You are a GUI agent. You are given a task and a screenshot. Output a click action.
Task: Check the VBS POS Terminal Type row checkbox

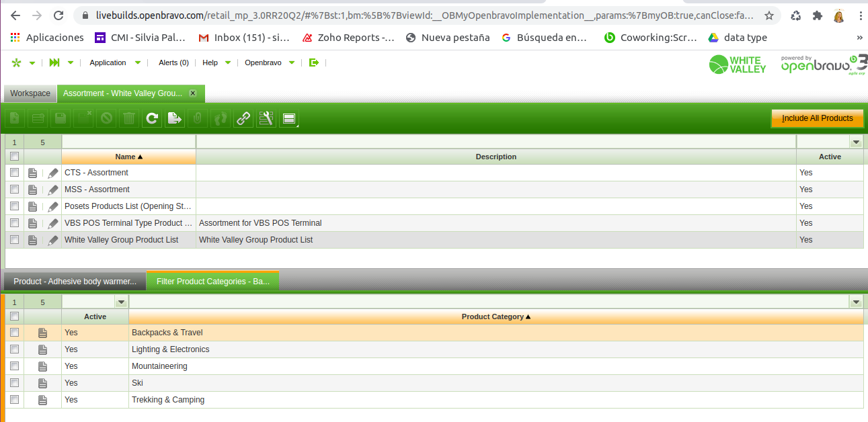coord(14,223)
